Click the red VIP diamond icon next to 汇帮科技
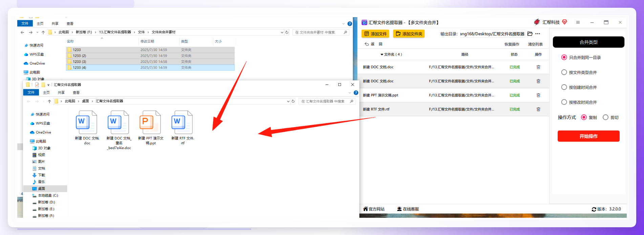This screenshot has width=644, height=235. coord(564,22)
